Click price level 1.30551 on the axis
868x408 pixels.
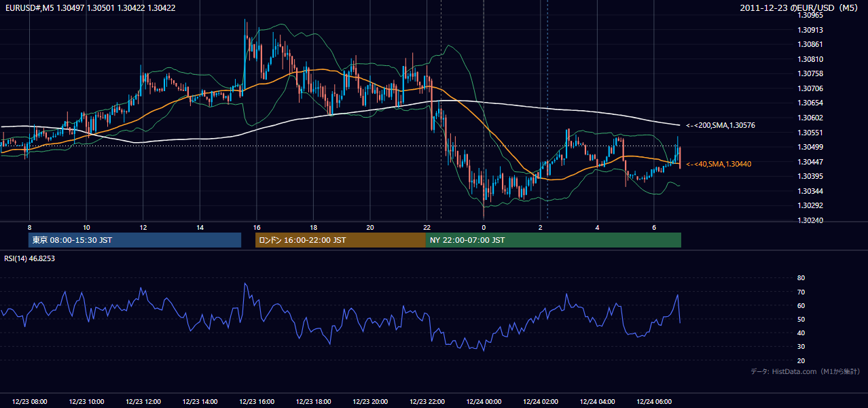(x=812, y=133)
